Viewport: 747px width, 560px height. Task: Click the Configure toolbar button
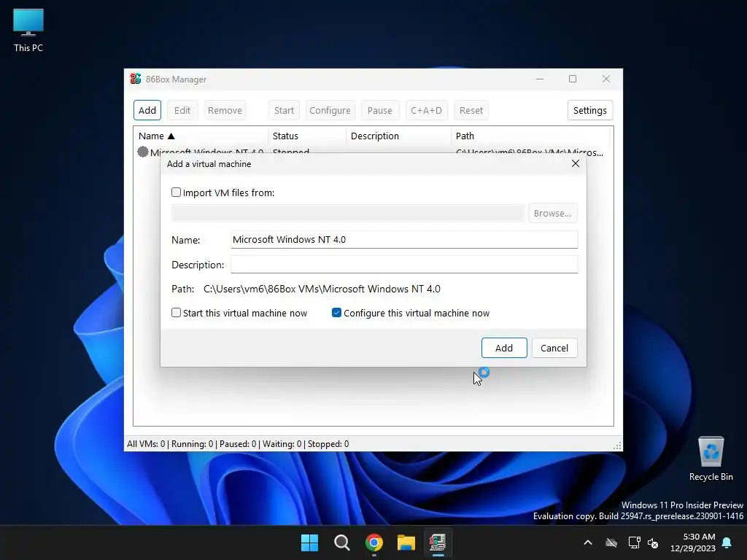click(330, 111)
